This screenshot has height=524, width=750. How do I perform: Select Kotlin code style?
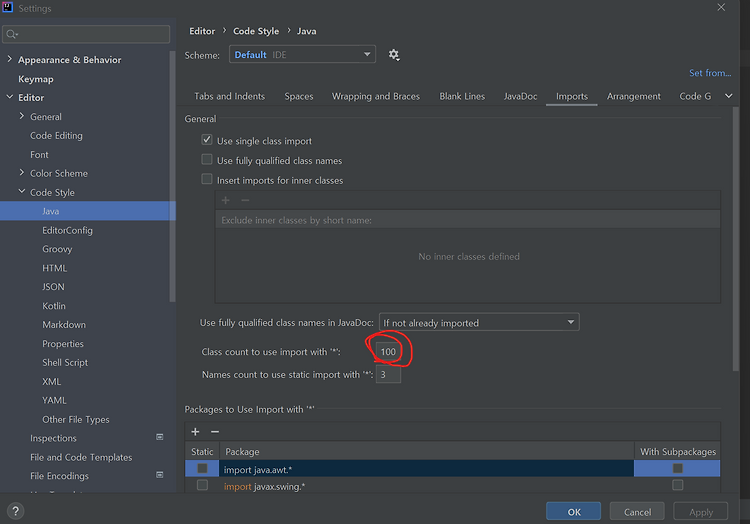[54, 306]
